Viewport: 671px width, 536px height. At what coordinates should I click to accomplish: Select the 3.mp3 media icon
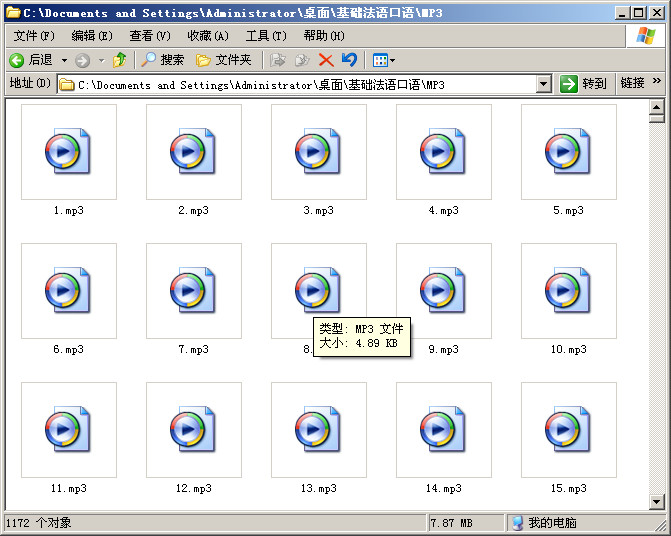click(318, 151)
